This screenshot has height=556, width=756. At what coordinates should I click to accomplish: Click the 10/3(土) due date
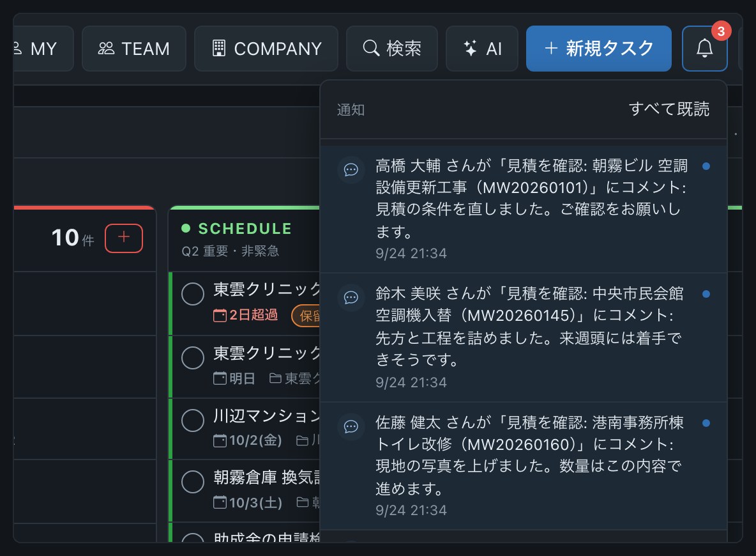click(x=248, y=503)
